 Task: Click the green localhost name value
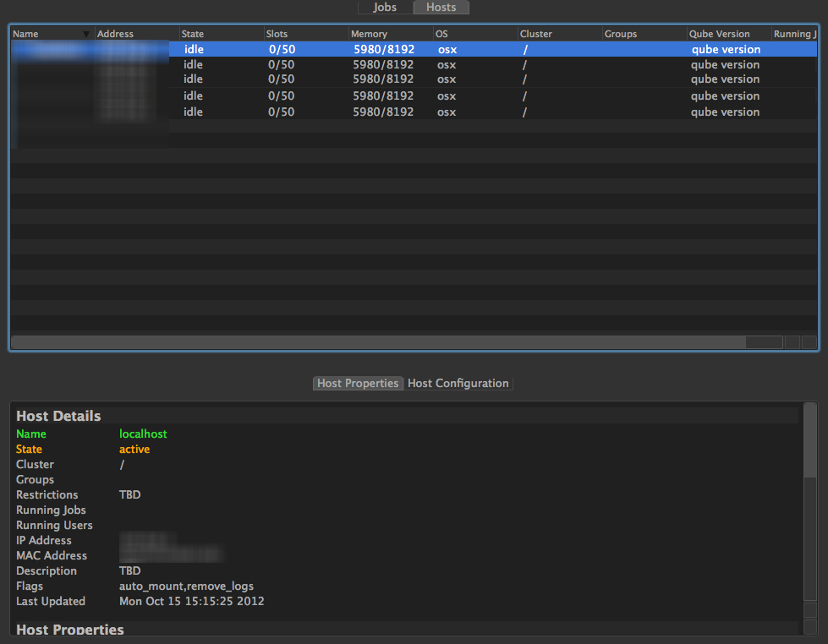pos(143,434)
